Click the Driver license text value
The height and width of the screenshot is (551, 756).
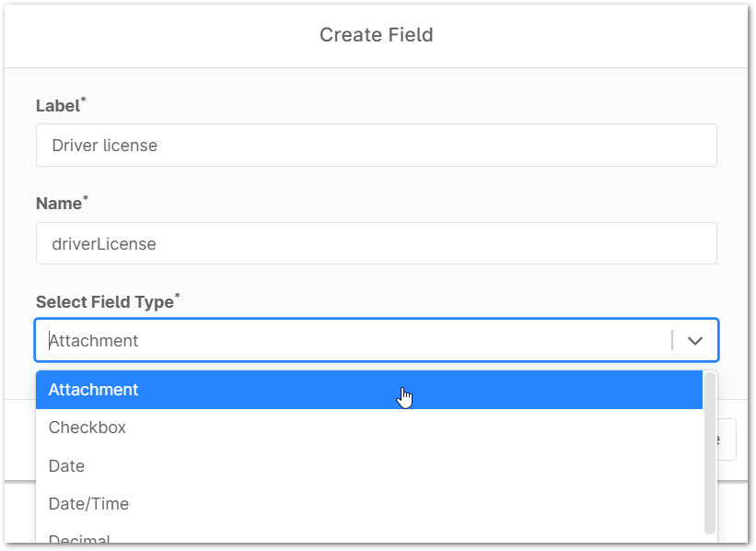(104, 146)
